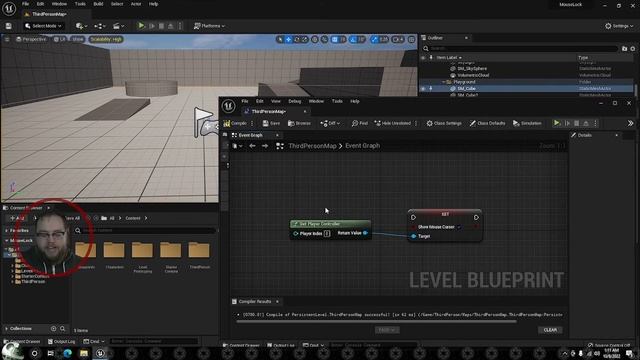Open Debug menu in blueprint editor
Screen dimensions: 640x360
coord(294,101)
